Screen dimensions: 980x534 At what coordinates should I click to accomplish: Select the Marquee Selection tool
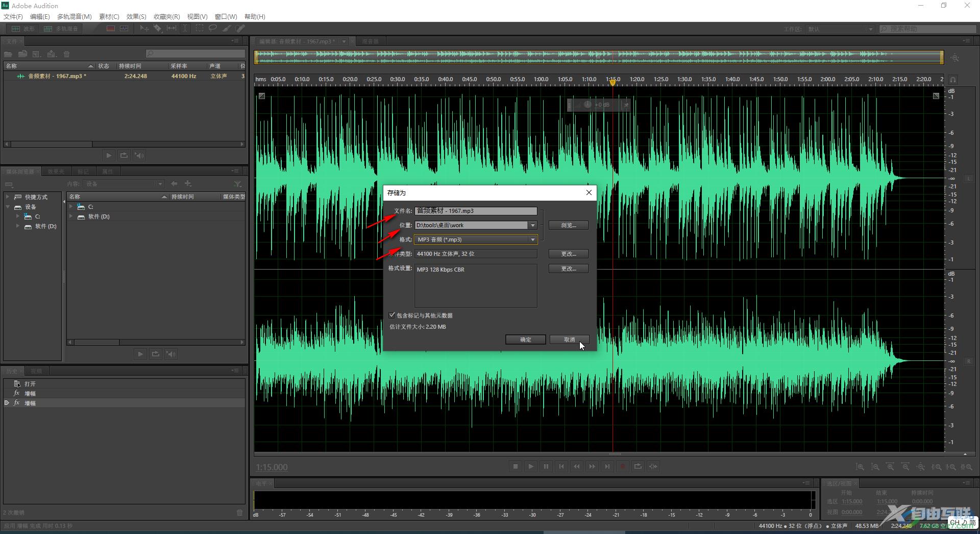click(199, 29)
